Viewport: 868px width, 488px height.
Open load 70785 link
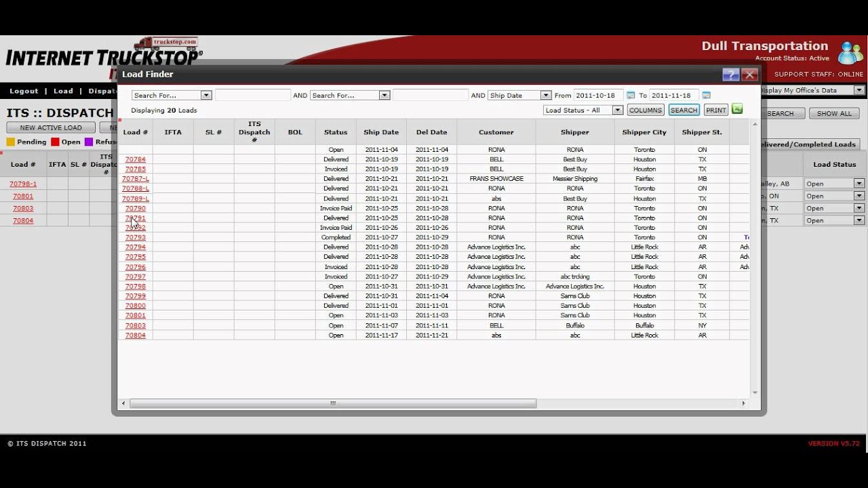pos(136,169)
